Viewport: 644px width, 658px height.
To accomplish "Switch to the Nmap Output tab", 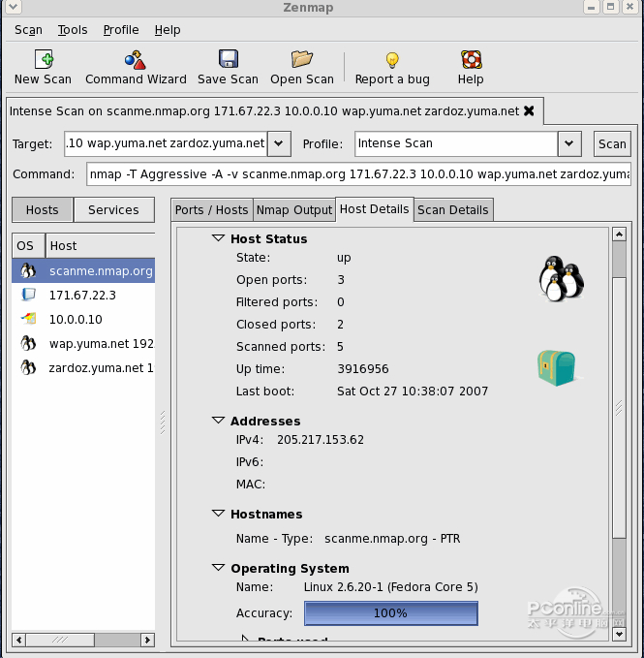I will [293, 210].
